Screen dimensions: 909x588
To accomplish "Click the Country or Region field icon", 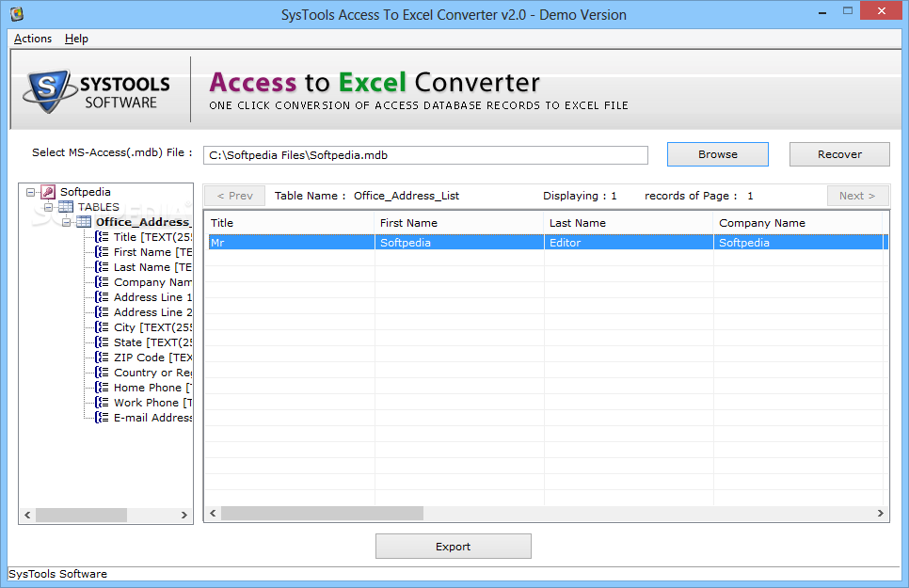I will tap(102, 373).
